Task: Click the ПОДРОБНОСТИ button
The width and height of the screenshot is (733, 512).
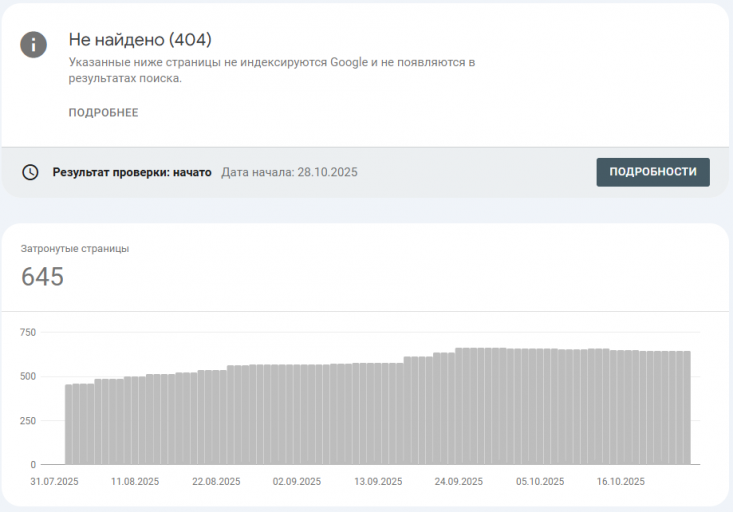Action: 653,172
